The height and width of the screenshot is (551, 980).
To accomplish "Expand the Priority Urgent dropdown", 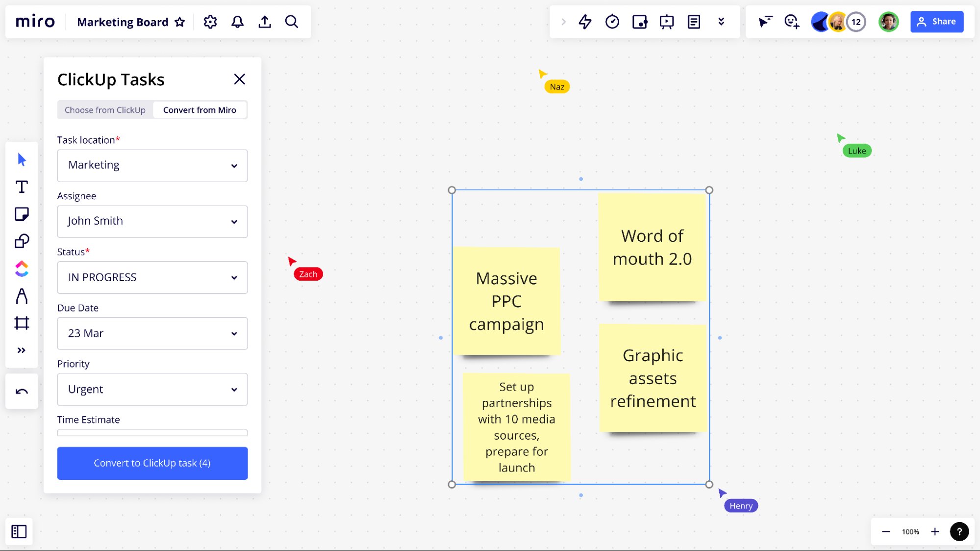I will click(152, 390).
